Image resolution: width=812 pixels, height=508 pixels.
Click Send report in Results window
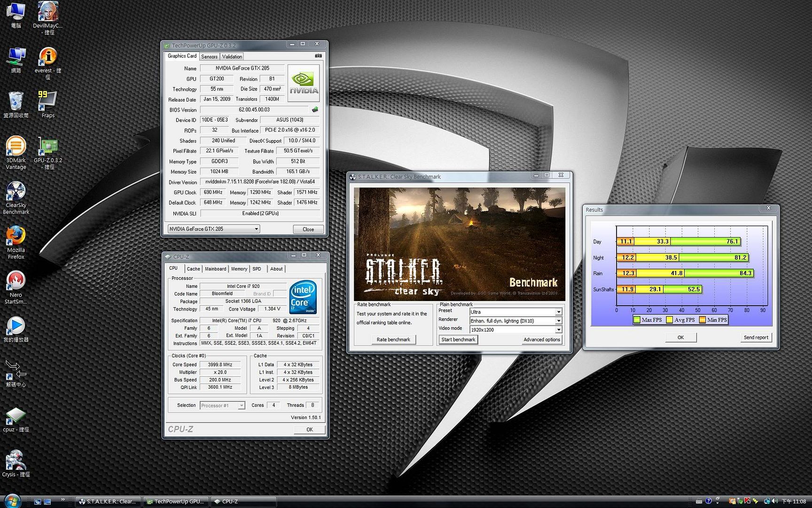756,337
